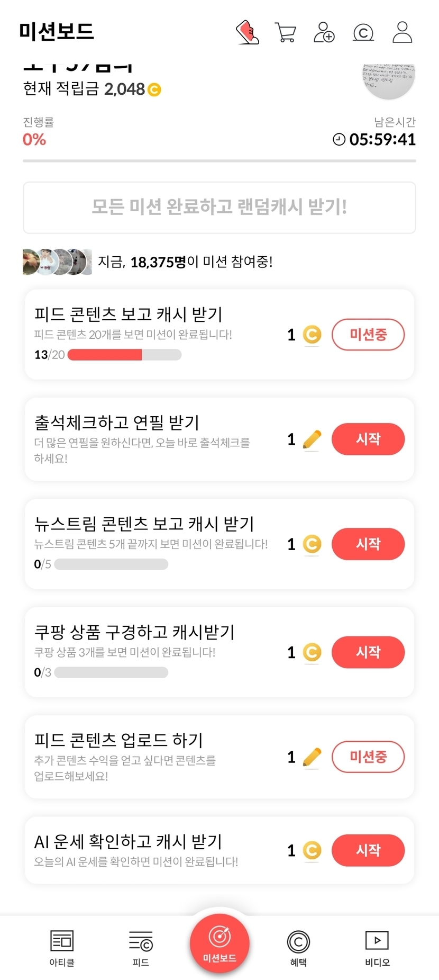Switch to the 피드 tab

(x=141, y=947)
